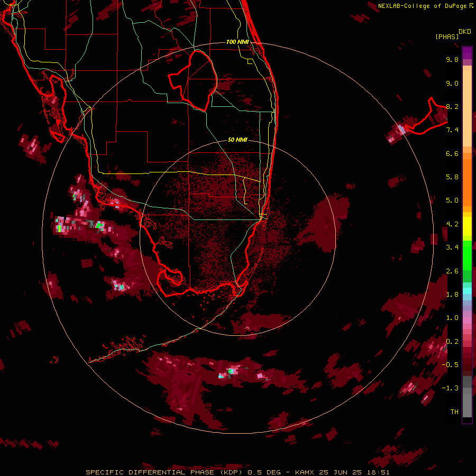Click the 2.6 value on color scale
476x476 pixels.
point(452,271)
